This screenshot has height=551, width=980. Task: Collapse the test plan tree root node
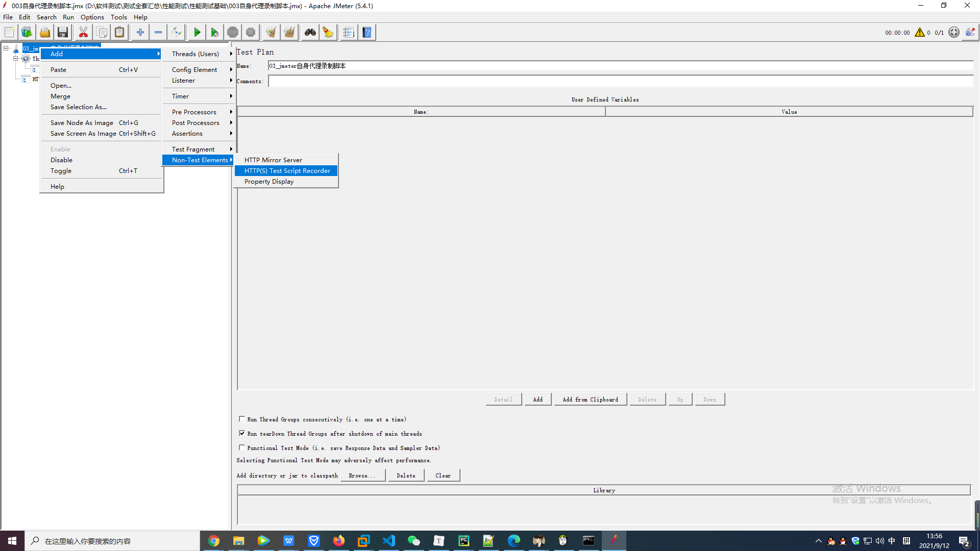tap(6, 48)
